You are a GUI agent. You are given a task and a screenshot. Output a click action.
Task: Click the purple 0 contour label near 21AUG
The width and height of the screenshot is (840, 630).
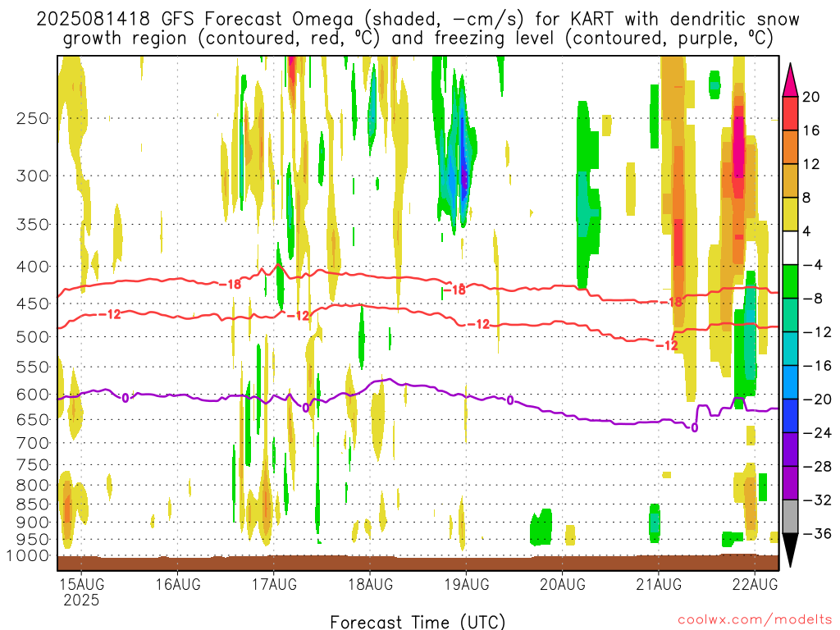(694, 427)
